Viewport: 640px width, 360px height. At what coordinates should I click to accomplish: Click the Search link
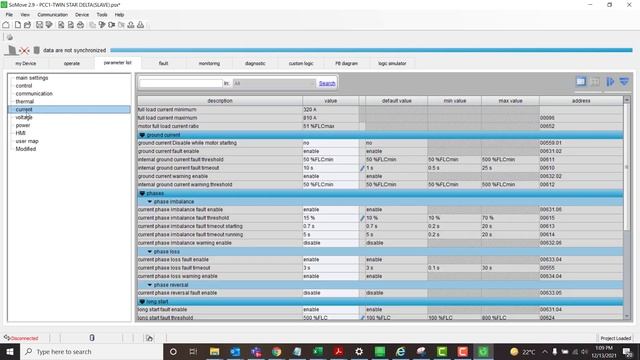(327, 83)
